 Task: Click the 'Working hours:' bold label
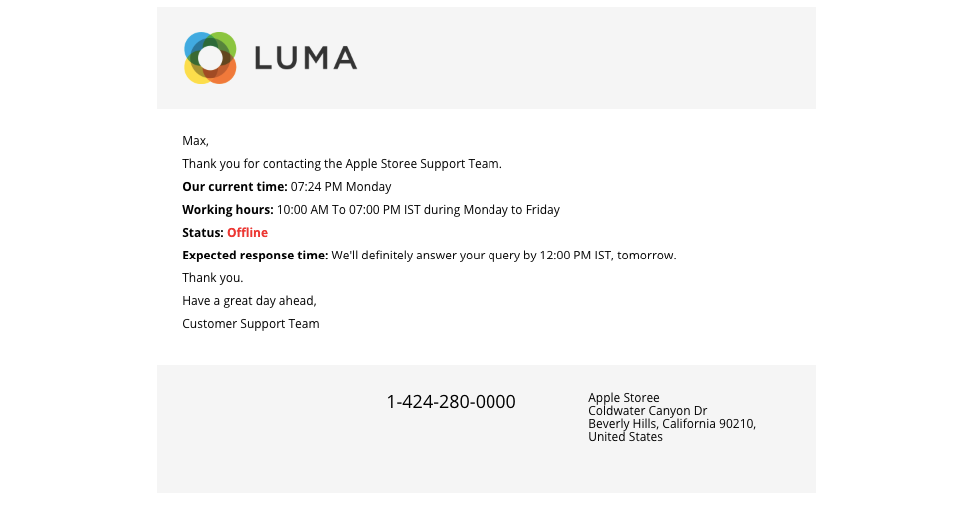pyautogui.click(x=228, y=210)
